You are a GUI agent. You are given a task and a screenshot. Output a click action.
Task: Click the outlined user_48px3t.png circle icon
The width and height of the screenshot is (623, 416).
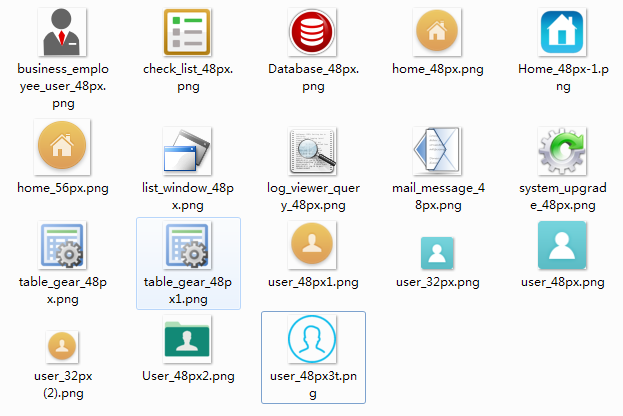click(x=313, y=341)
